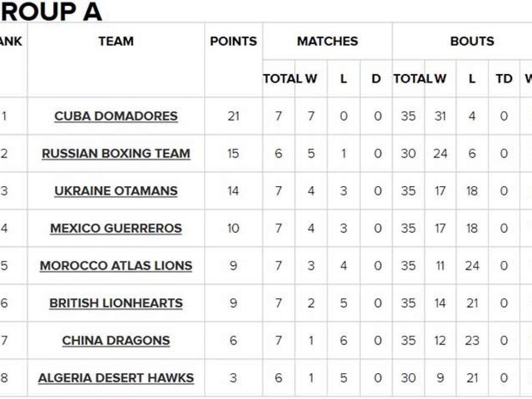532x399 pixels.
Task: Click the British Lionhearts team link
Action: point(116,303)
